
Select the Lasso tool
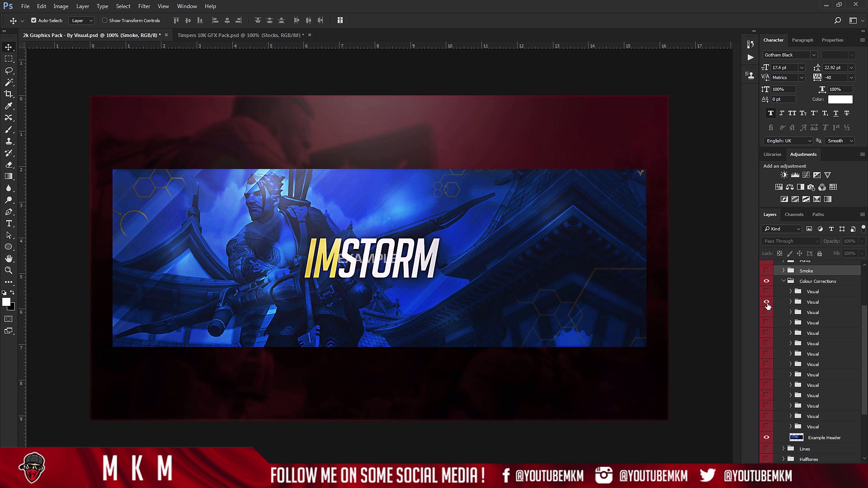coord(9,70)
